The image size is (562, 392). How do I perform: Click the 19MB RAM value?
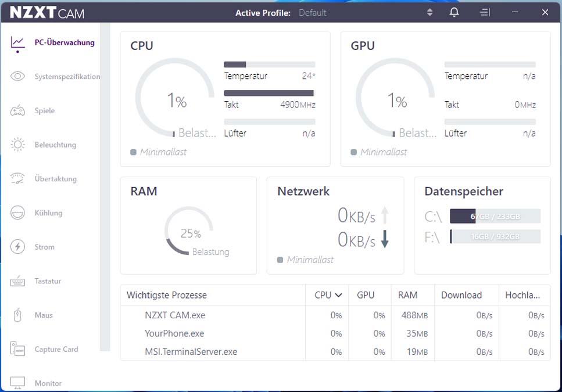click(x=417, y=351)
